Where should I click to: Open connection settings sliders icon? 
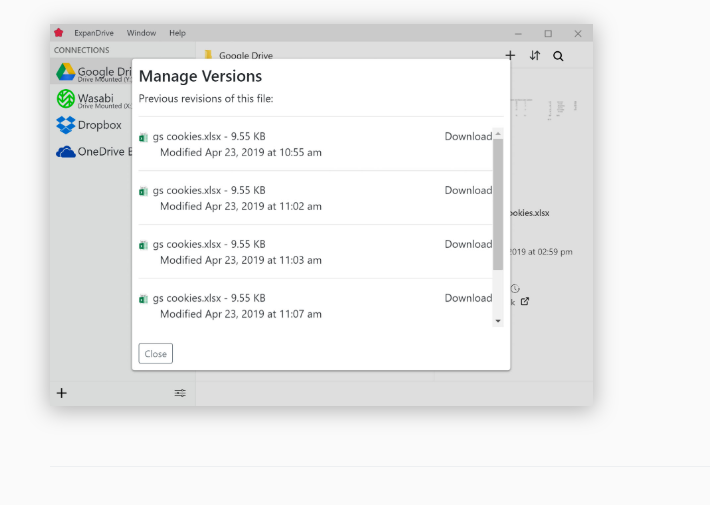[180, 393]
